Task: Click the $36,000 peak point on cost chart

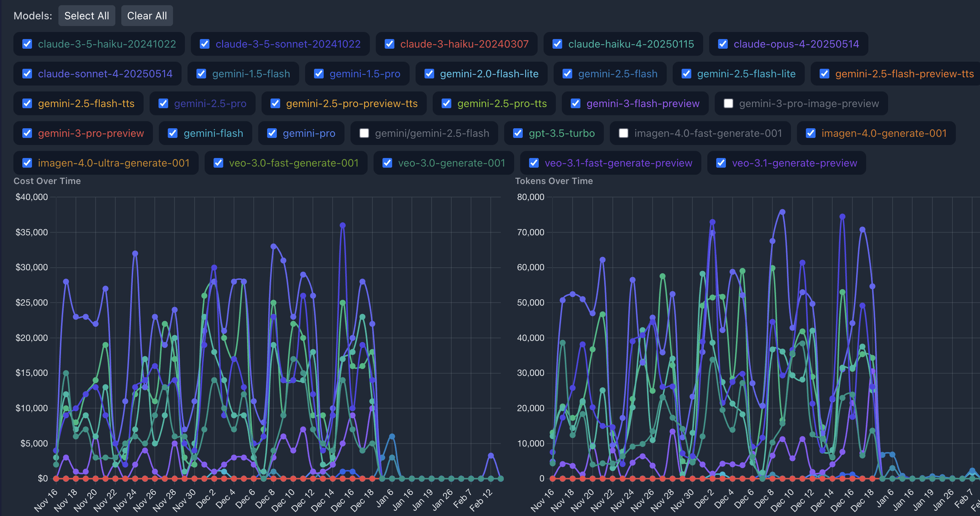Action: (342, 226)
